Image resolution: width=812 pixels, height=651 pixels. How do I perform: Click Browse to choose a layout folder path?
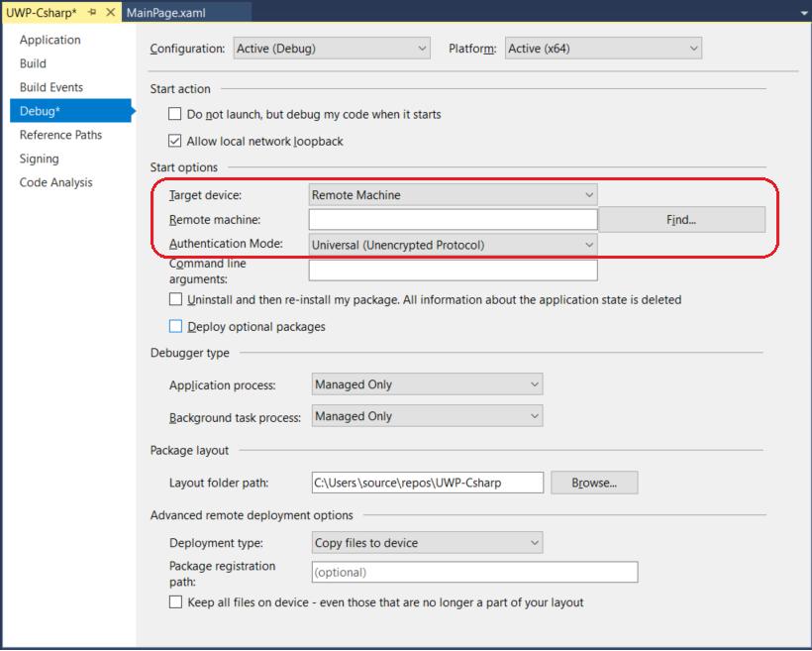pos(594,482)
